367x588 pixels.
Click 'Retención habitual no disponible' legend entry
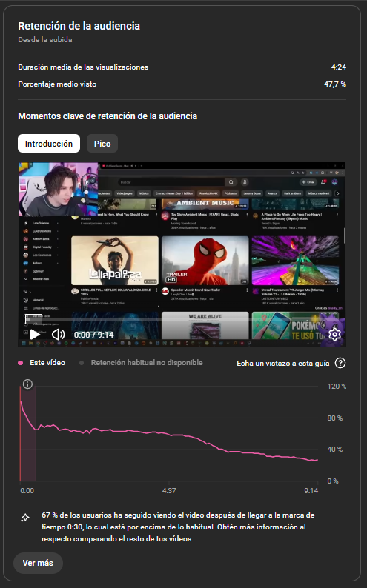(x=141, y=363)
